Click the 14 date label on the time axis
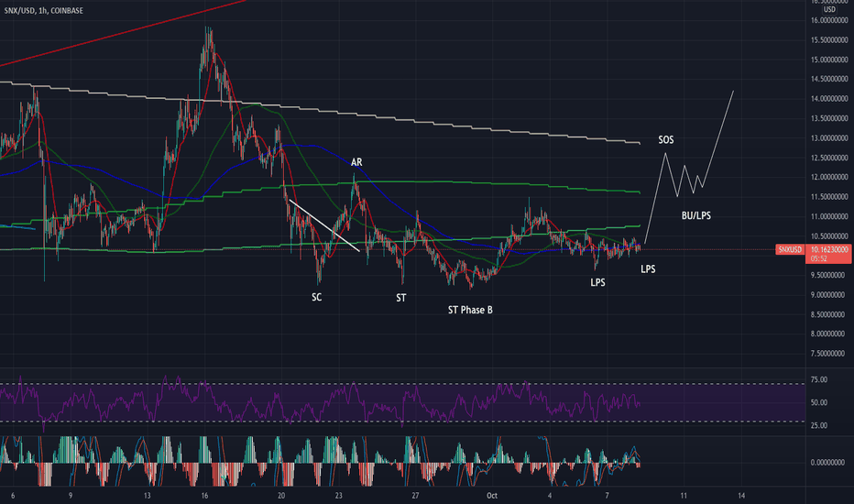Image resolution: width=854 pixels, height=504 pixels. 741,496
